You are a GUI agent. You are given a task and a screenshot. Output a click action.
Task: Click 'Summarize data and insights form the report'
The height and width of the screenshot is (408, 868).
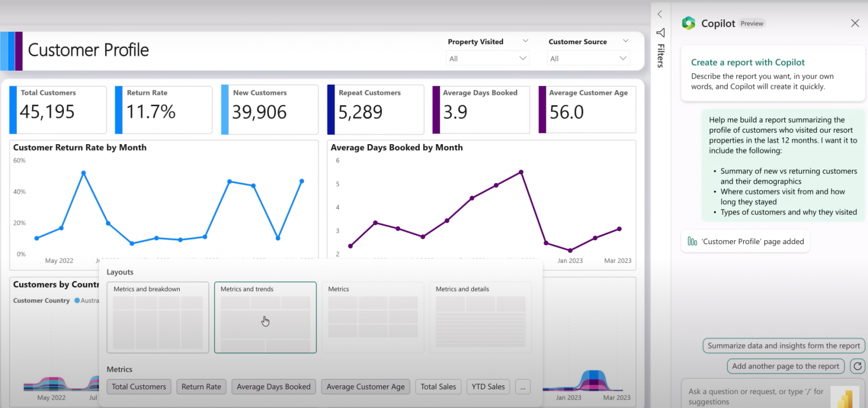(783, 345)
